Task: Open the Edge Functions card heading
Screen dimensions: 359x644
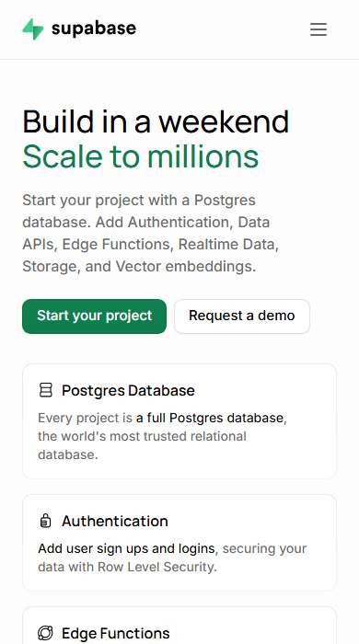Action: 115,633
